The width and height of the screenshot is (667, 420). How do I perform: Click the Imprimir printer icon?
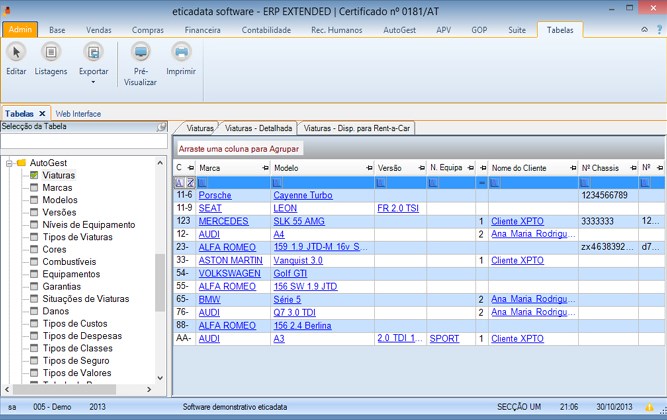click(x=181, y=53)
